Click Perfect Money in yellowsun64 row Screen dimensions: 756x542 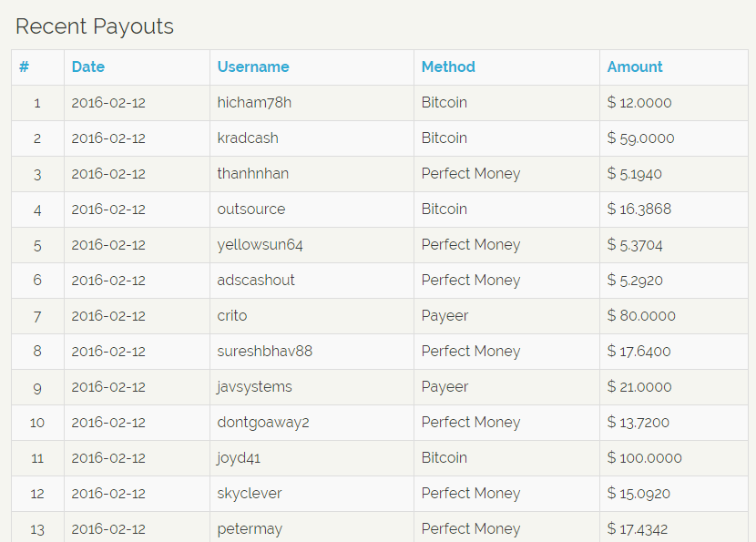point(471,245)
